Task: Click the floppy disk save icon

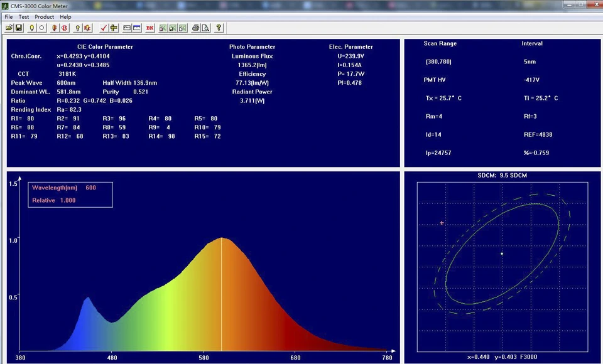Action: click(x=19, y=28)
